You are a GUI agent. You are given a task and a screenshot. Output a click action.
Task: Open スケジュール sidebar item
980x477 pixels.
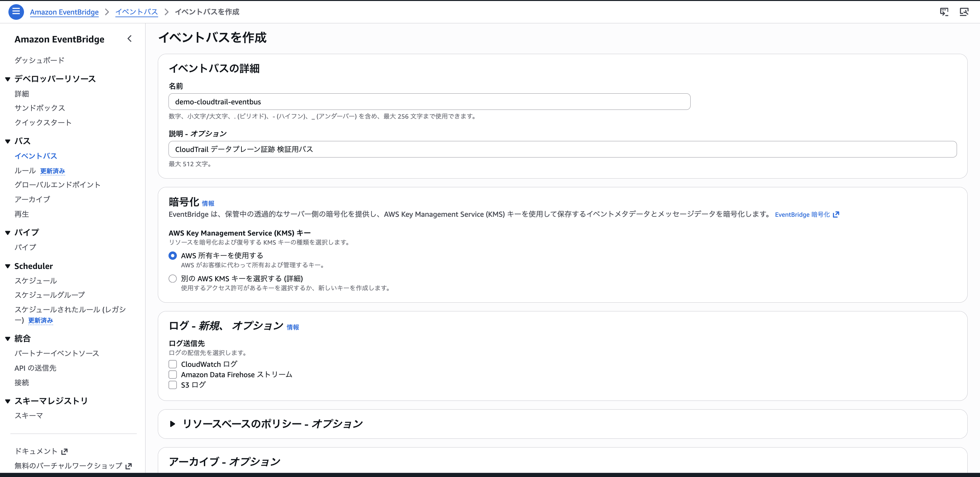(36, 281)
